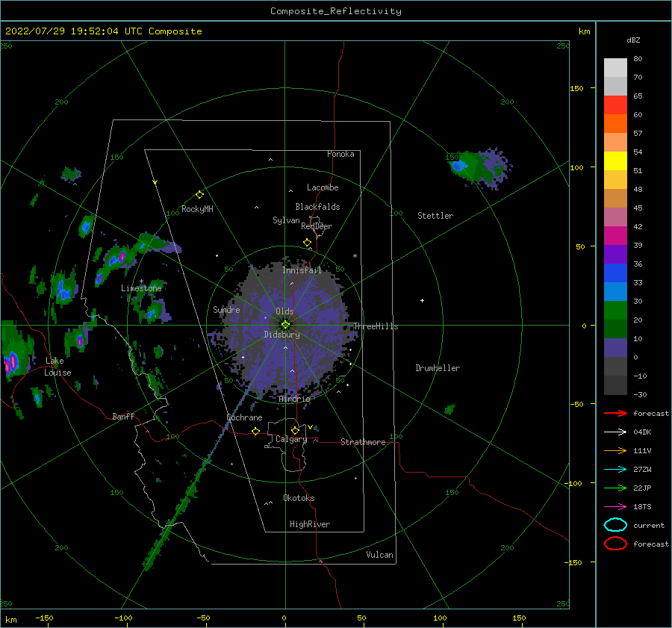Click the white asterisk marker east of Innisfail
The height and width of the screenshot is (628, 672).
355,256
